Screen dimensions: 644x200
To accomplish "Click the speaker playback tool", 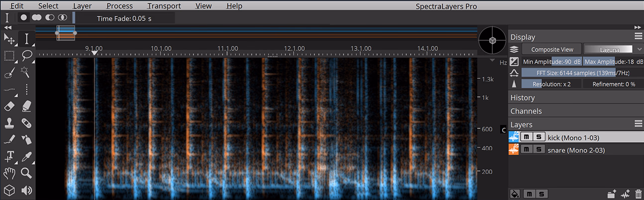I will [26, 190].
